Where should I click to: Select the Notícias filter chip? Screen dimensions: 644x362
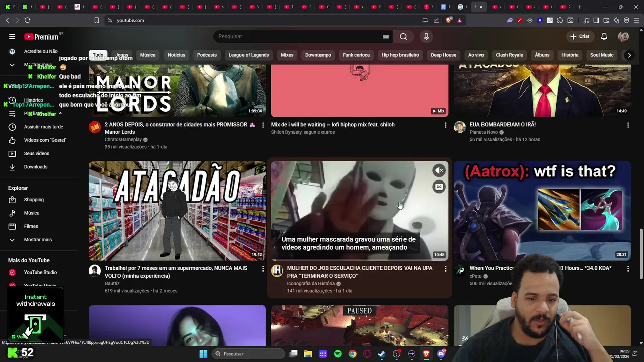[x=176, y=55]
